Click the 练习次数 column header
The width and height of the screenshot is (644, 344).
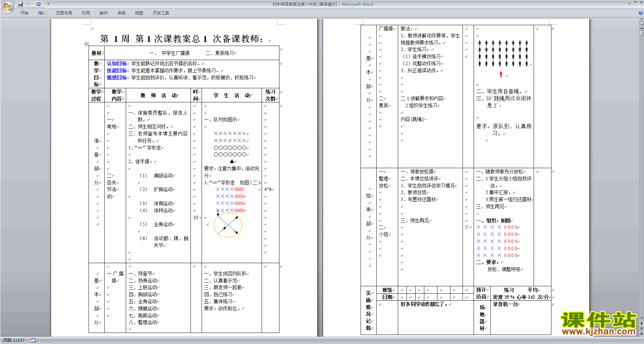(x=271, y=95)
